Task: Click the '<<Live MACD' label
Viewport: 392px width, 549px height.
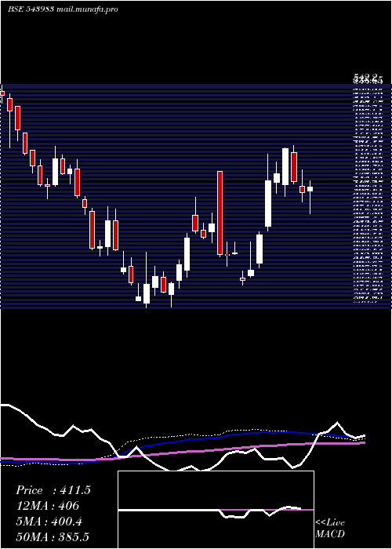Action: pos(330,528)
